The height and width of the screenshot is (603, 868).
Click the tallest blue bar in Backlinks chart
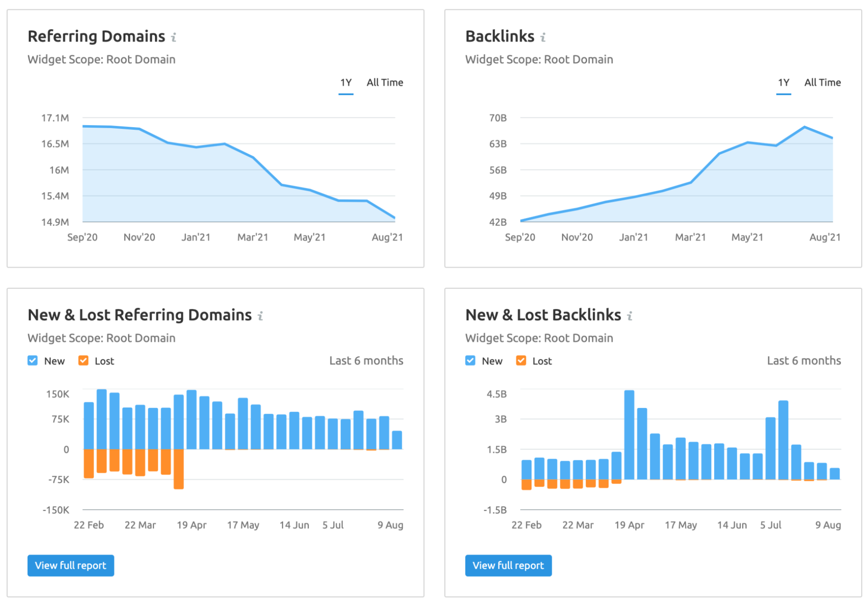[629, 434]
